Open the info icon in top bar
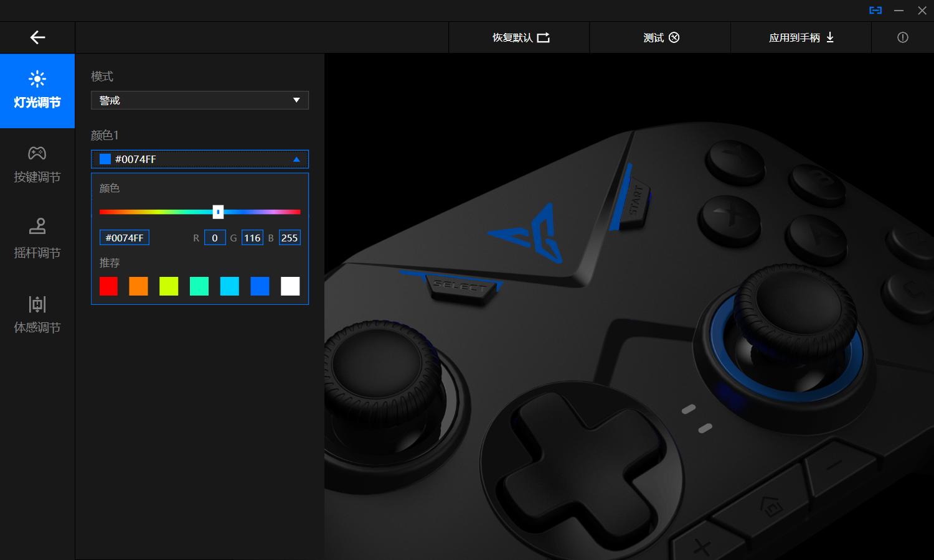Screen dimensions: 934x560 tap(902, 37)
